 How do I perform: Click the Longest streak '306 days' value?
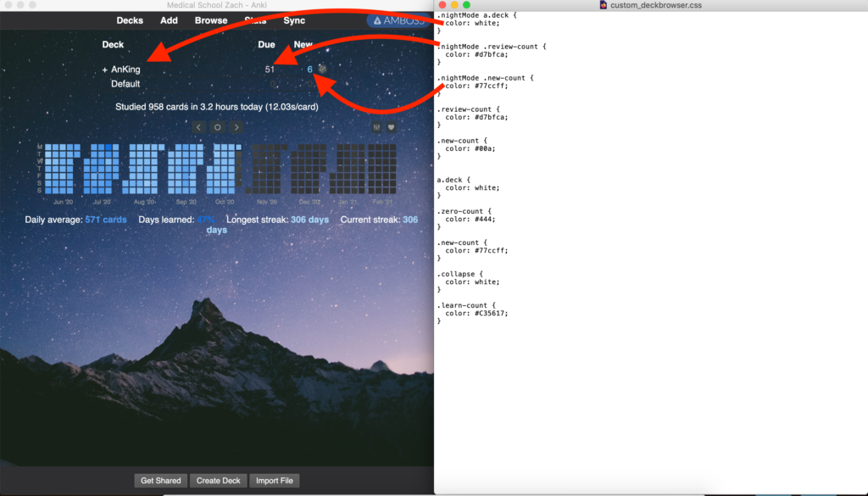(x=309, y=220)
